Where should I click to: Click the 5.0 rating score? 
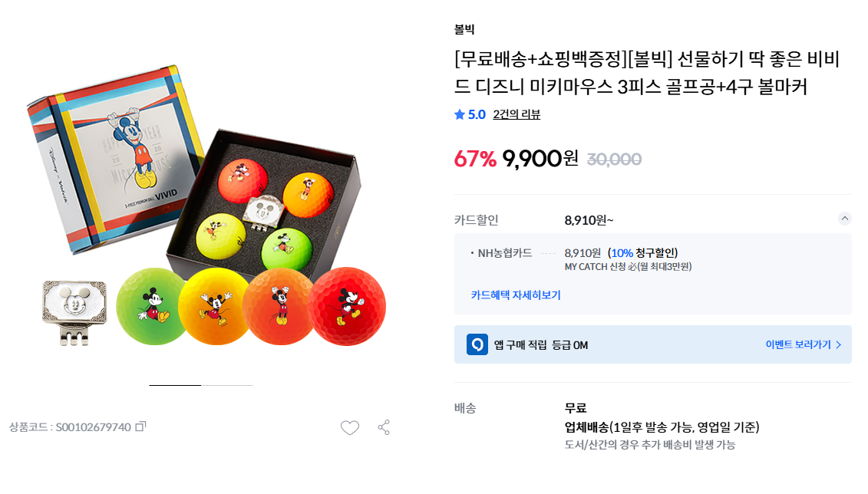pos(477,114)
